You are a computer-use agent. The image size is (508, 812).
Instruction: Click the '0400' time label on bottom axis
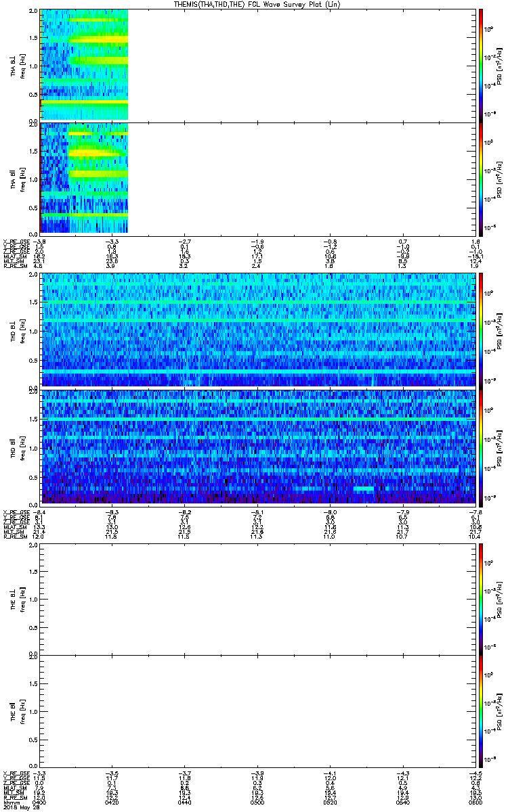[40, 803]
